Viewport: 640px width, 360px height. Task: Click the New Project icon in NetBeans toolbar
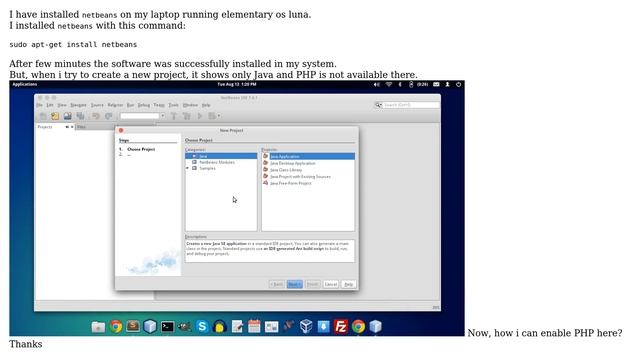tap(55, 116)
